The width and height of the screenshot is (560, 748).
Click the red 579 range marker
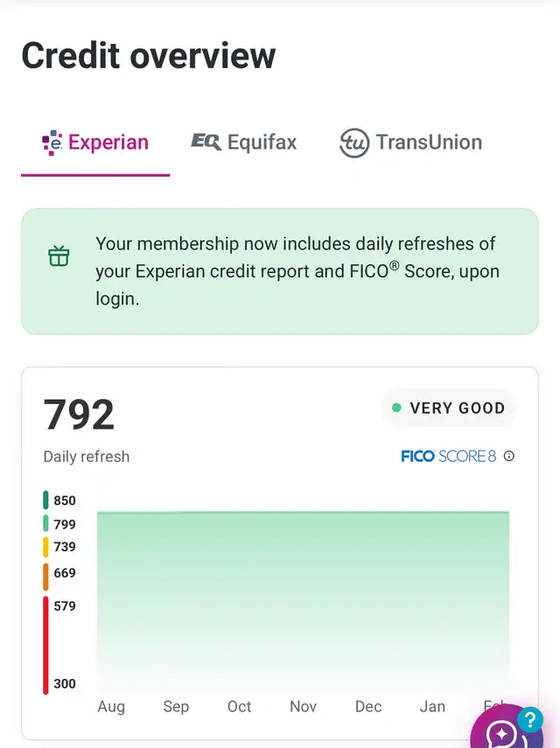[x=45, y=645]
